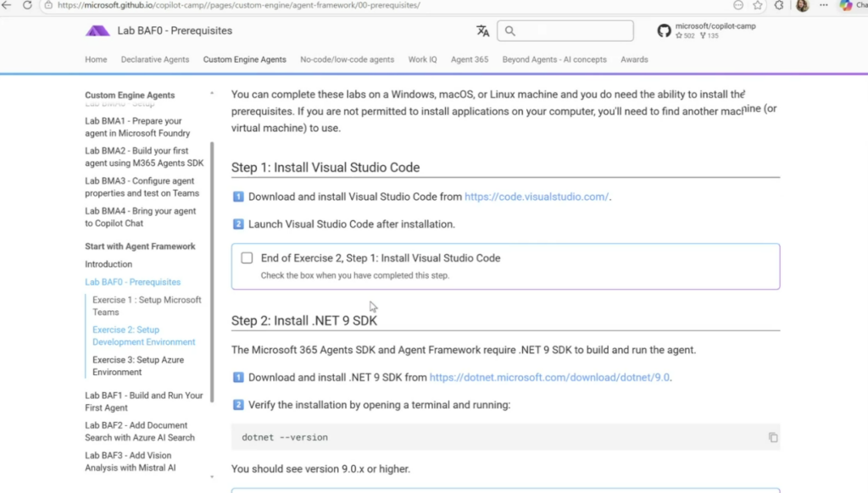Click the browser profile avatar
868x493 pixels.
coord(802,5)
